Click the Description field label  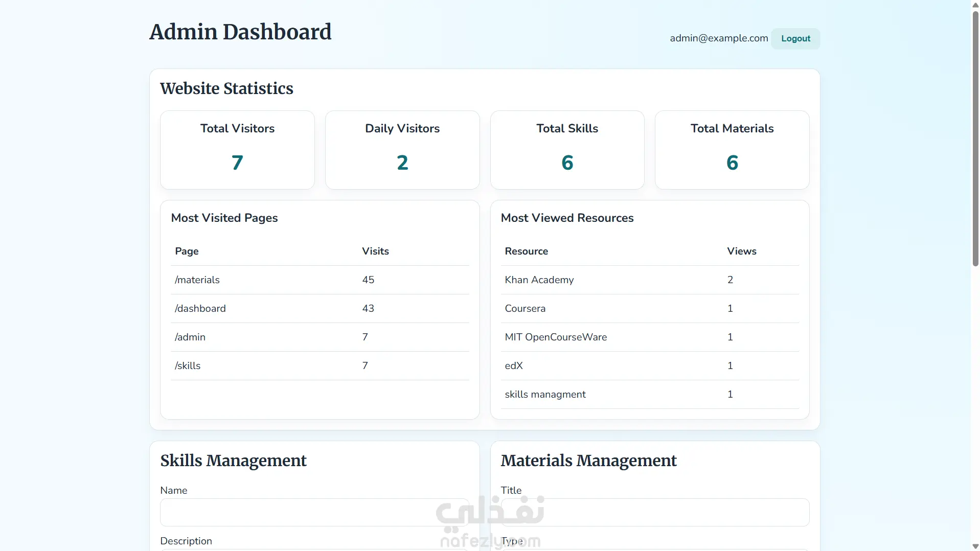(x=186, y=541)
